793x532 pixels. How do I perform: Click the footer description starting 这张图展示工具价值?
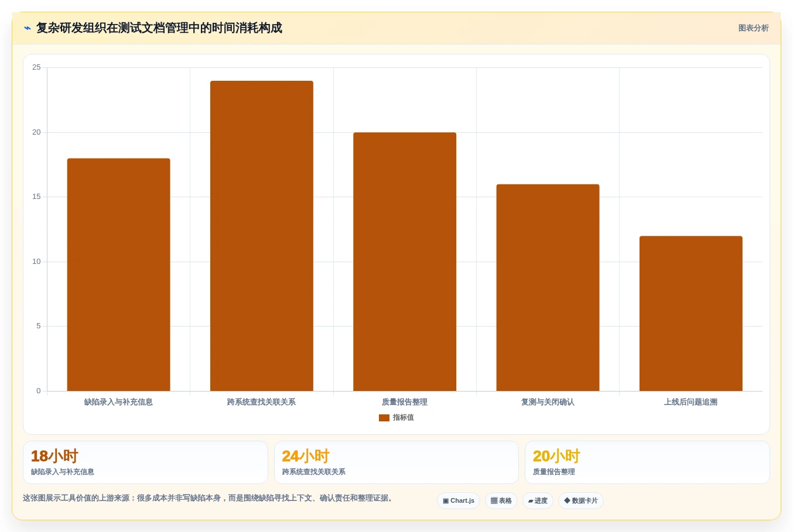pyautogui.click(x=209, y=498)
